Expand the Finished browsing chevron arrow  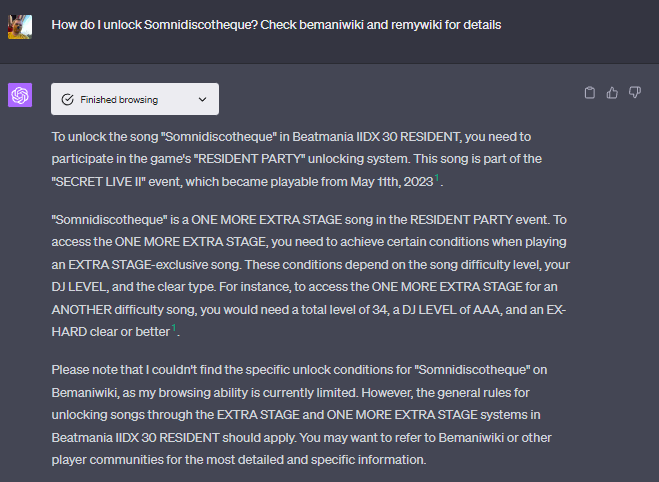click(x=203, y=100)
